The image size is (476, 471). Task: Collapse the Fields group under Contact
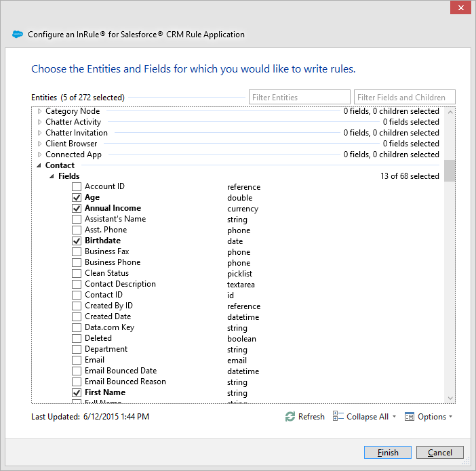tap(52, 176)
